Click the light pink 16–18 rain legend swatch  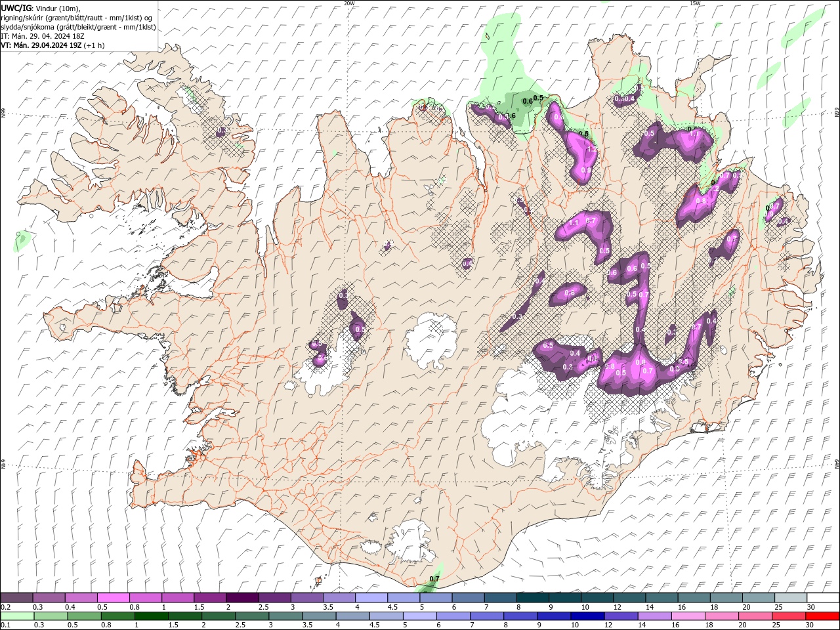(688, 616)
